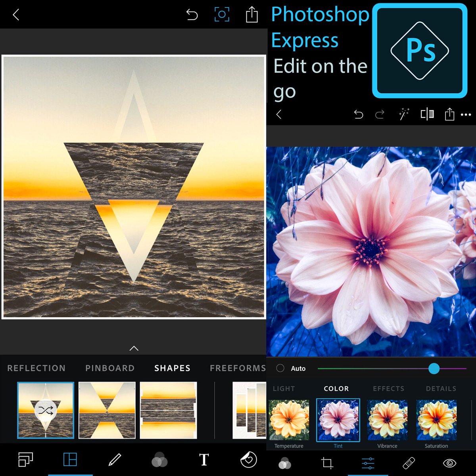
Task: Open the stacked layers tool in collage toolbar
Action: pyautogui.click(x=26, y=460)
